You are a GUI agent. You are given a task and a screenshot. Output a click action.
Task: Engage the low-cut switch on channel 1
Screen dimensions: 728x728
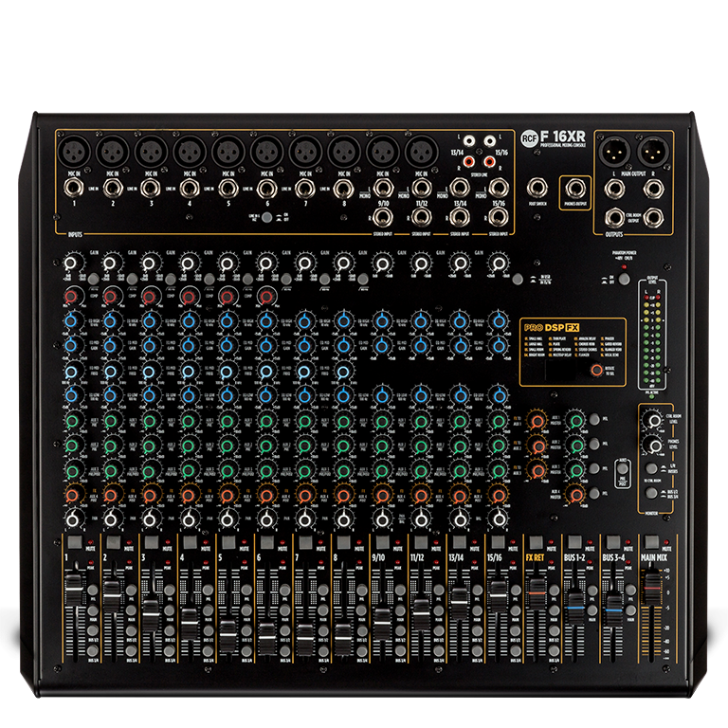93,279
